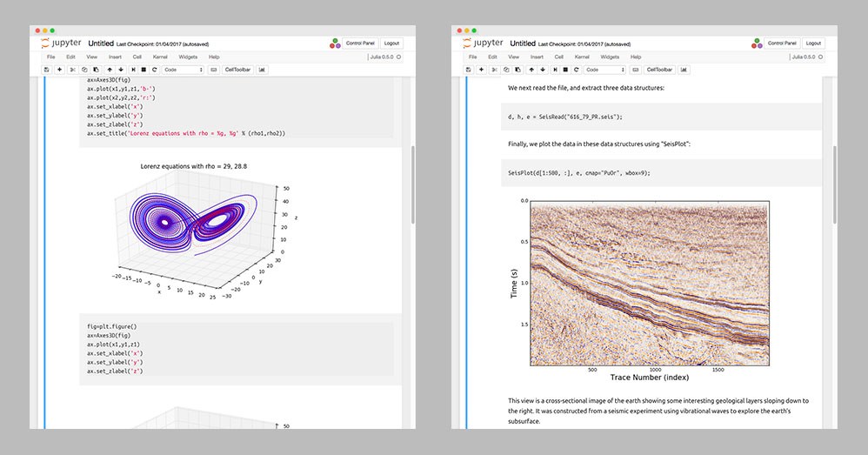Click the Untitled notebook title in the right window

(x=522, y=43)
